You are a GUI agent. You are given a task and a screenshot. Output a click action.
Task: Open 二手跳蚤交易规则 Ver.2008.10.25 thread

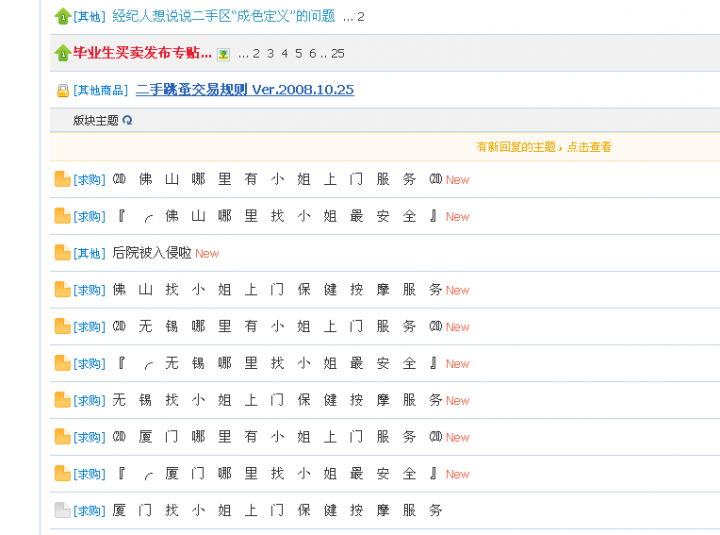tap(244, 90)
